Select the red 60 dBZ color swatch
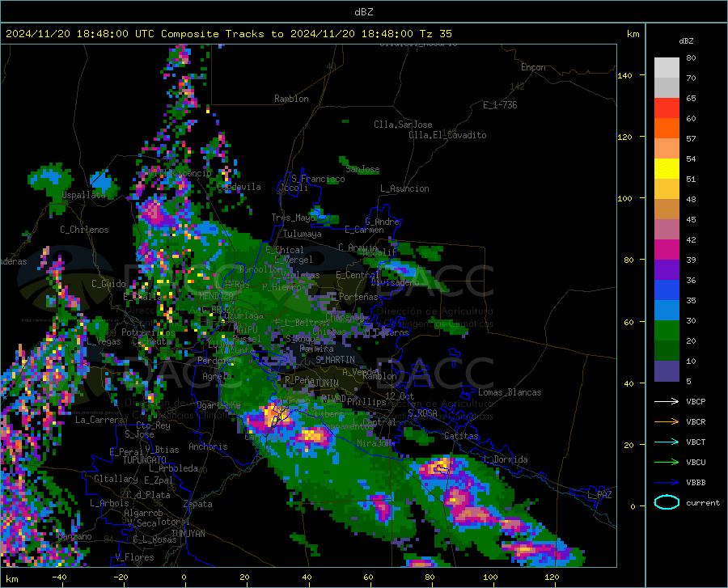Image resolution: width=728 pixels, height=588 pixels. 667,108
